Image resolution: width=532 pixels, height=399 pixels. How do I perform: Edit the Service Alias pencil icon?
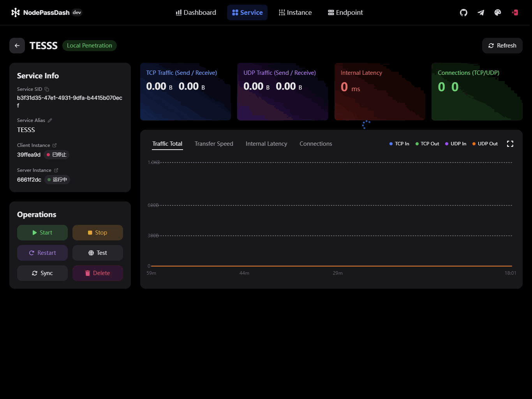point(50,120)
